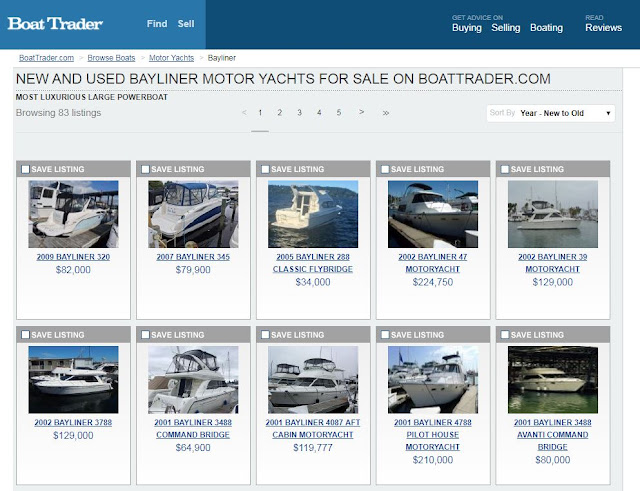The width and height of the screenshot is (640, 491).
Task: Open Buying advice section
Action: point(467,28)
